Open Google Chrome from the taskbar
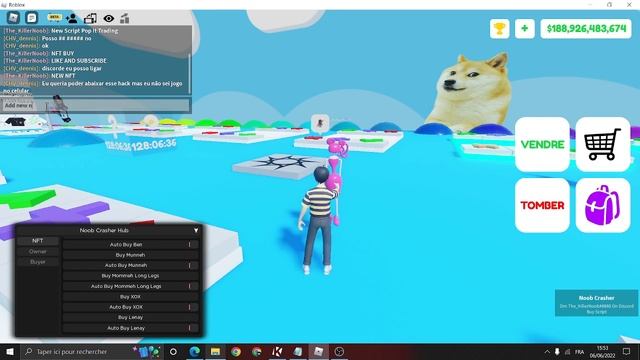 236,351
